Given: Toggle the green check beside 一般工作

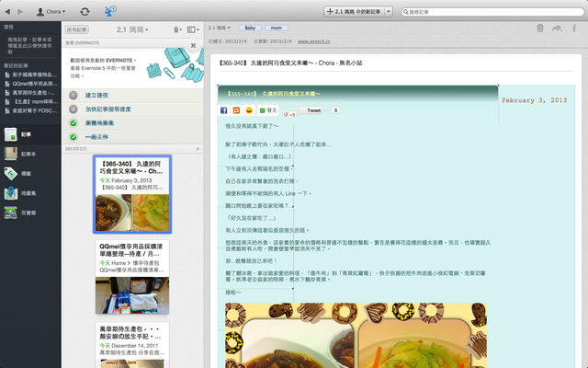Looking at the screenshot, I should tap(73, 137).
